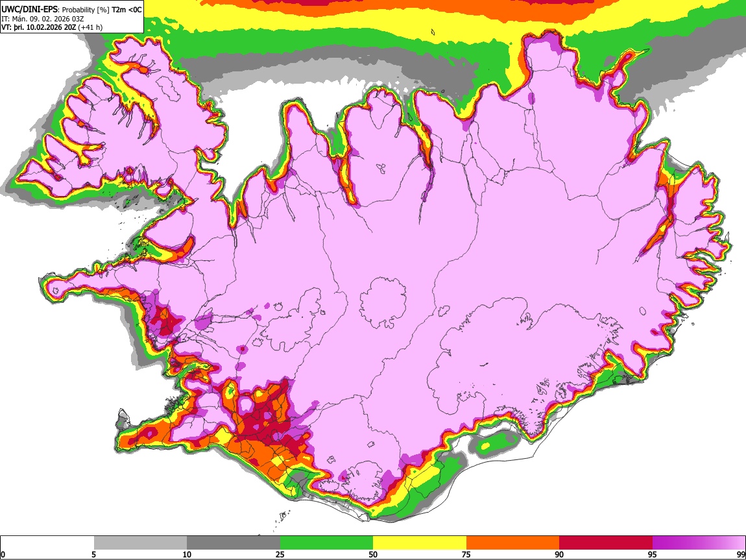Click the green 25–50 legend swatch

tap(326, 542)
